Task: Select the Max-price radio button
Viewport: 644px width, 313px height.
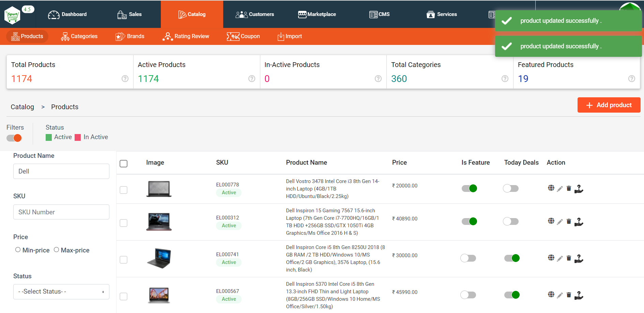Action: (x=57, y=250)
